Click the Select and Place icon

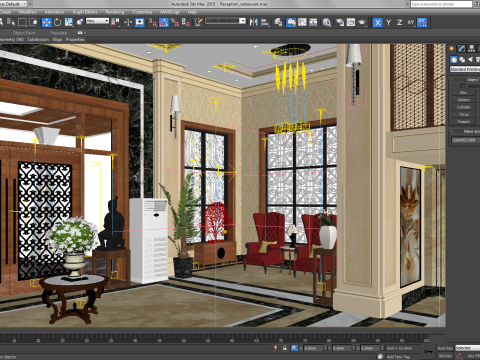click(80, 22)
